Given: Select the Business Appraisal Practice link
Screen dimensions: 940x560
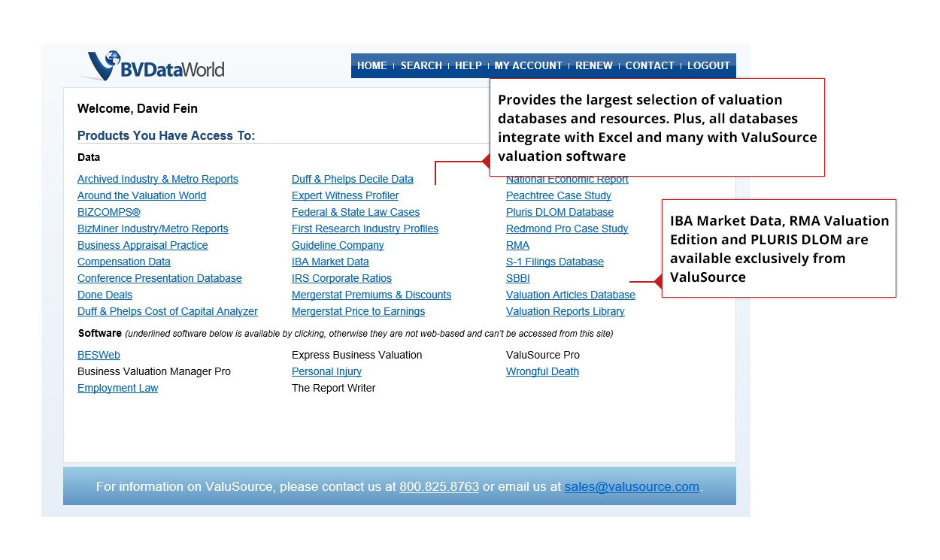Looking at the screenshot, I should pyautogui.click(x=143, y=245).
